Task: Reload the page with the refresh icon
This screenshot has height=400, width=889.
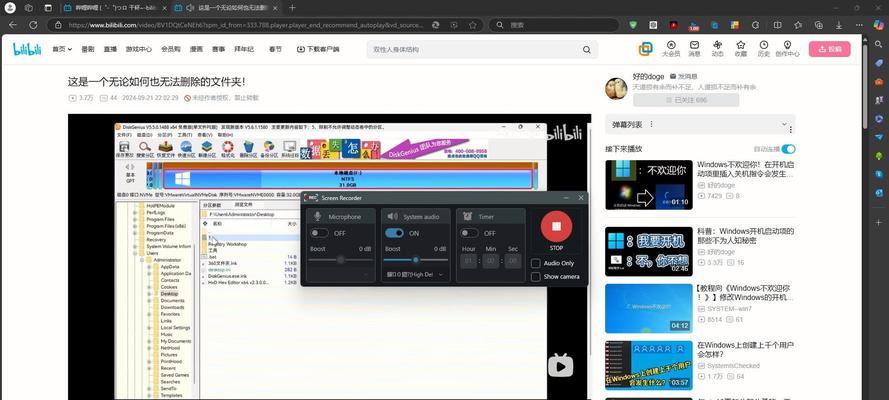Action: click(x=33, y=25)
